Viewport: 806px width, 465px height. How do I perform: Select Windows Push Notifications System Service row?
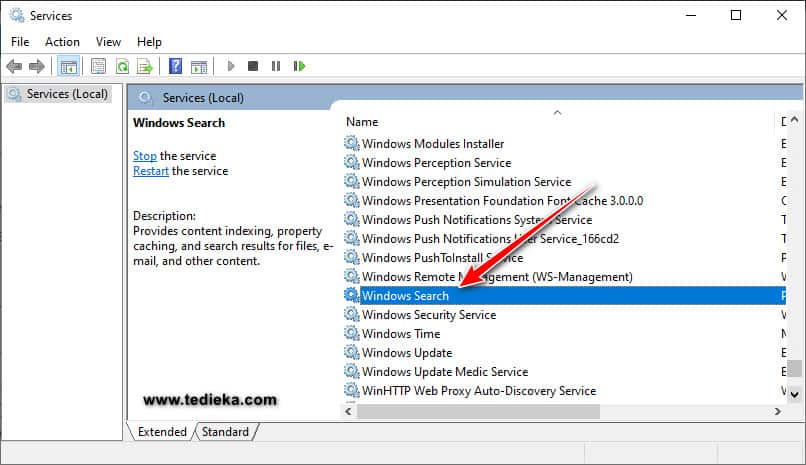tap(564, 219)
